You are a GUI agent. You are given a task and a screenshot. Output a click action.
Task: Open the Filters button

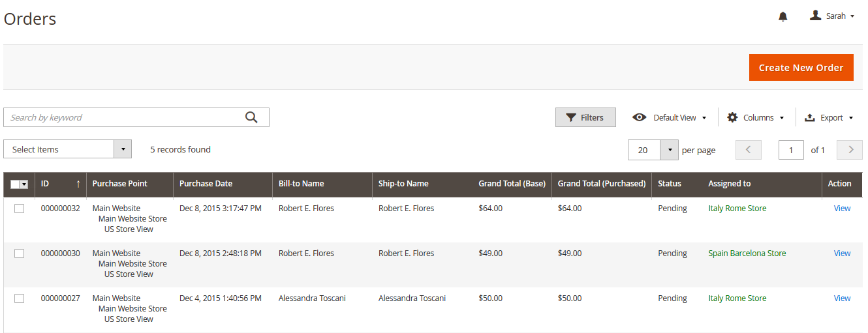pyautogui.click(x=585, y=117)
